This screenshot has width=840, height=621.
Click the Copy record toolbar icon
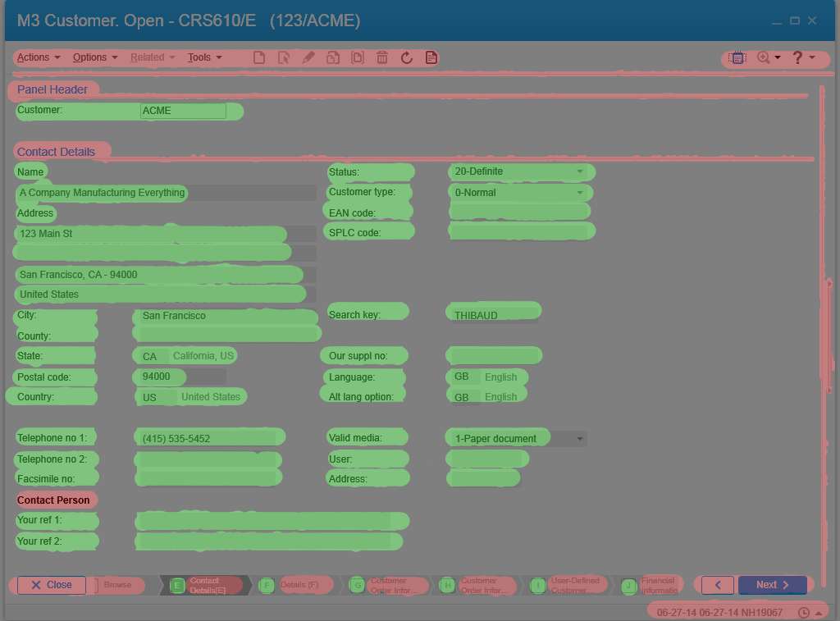pos(333,57)
